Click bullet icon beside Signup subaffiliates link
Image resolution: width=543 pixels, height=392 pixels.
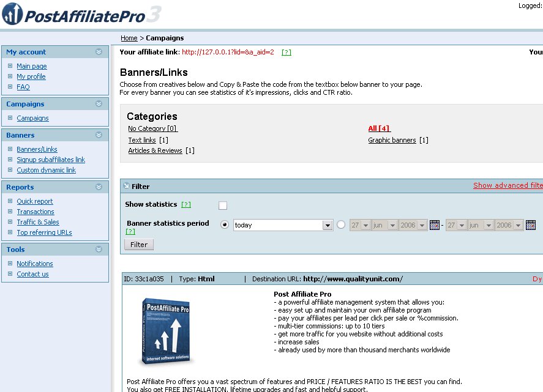coord(10,159)
